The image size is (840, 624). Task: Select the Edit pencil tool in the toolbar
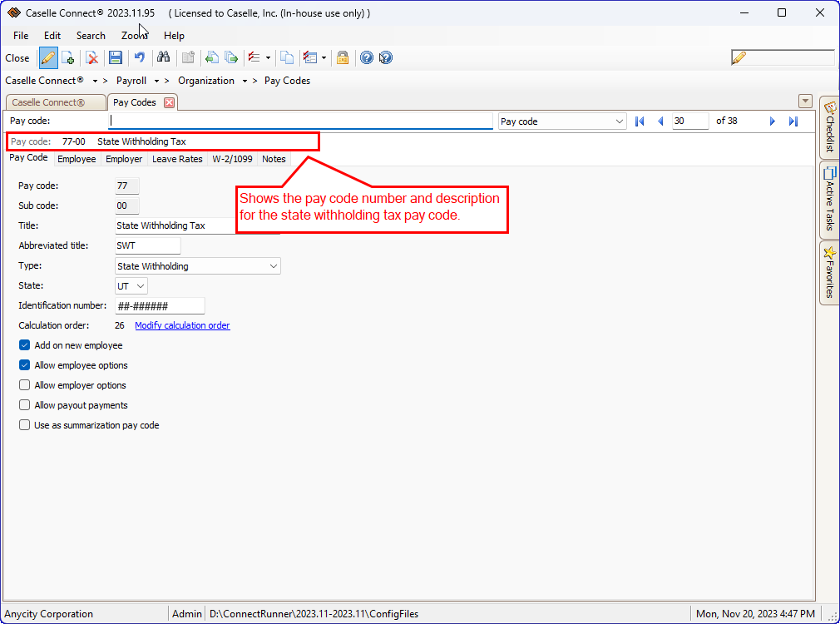coord(48,57)
